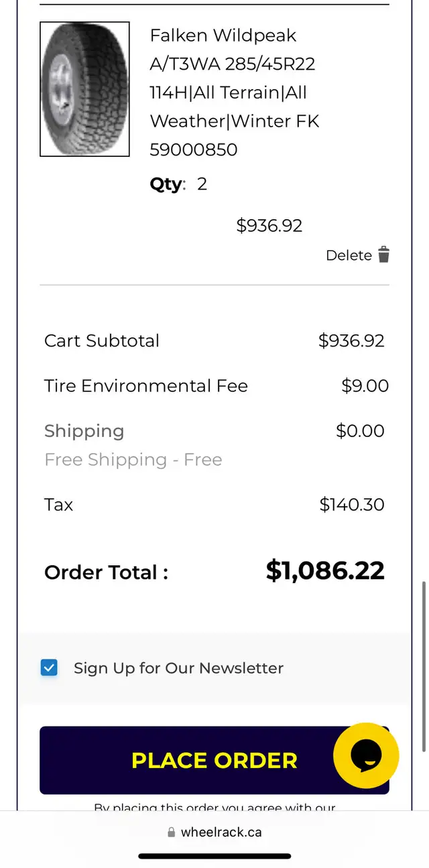Tap the Tax amount $140.30

tap(352, 505)
